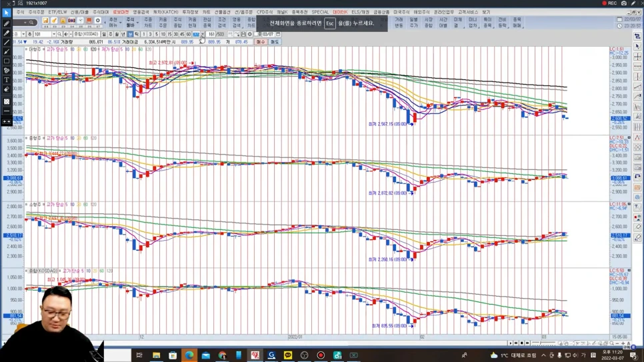Click the 관심종목 toolbar button
Image resolution: width=644 pixels, height=362 pixels.
tap(207, 22)
